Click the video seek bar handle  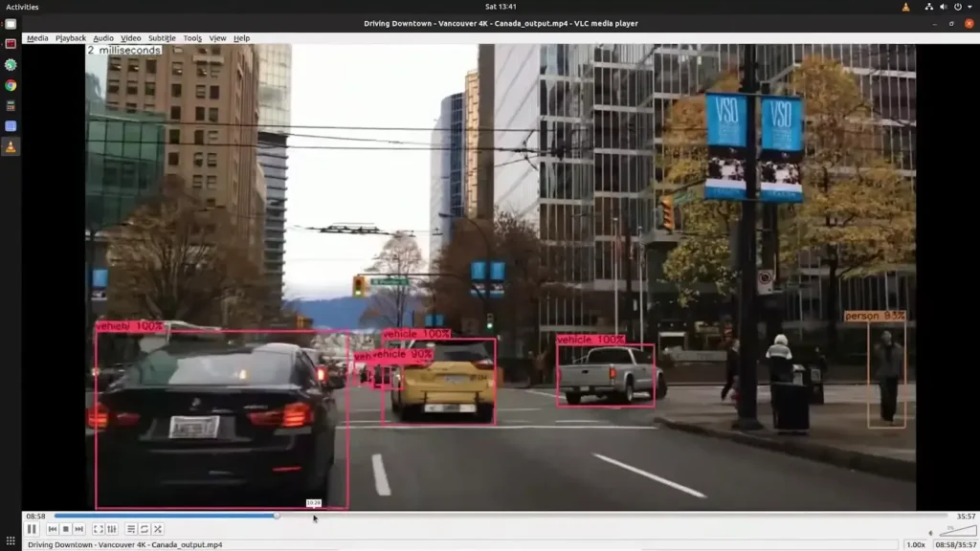277,516
